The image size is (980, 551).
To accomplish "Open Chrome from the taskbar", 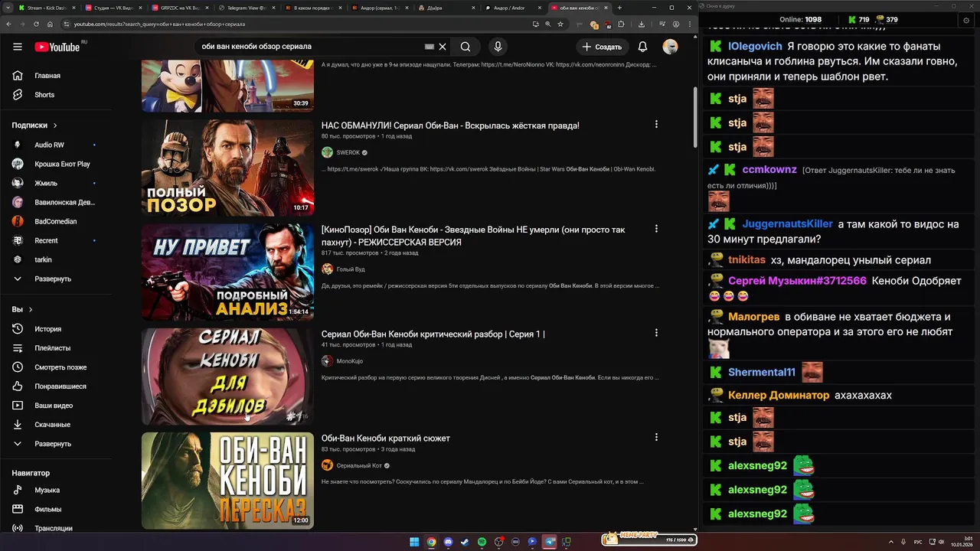I will [431, 542].
